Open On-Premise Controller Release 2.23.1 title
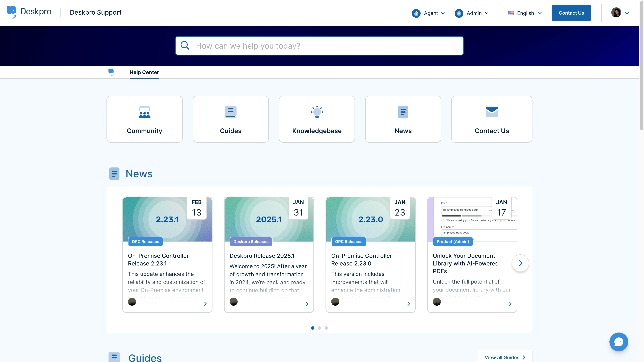The width and height of the screenshot is (644, 362). (158, 260)
